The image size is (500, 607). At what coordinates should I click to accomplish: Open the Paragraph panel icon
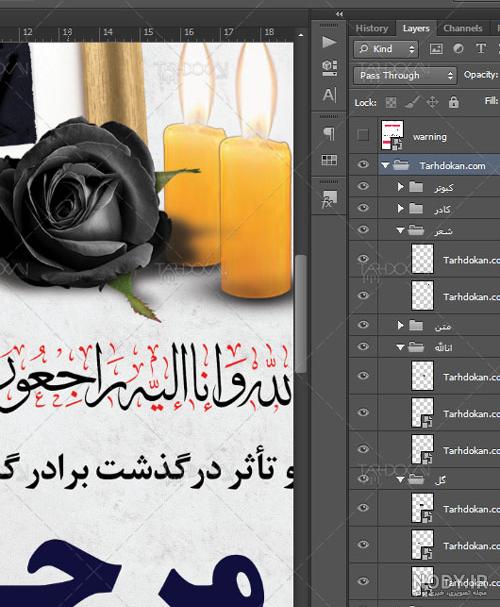pos(329,134)
